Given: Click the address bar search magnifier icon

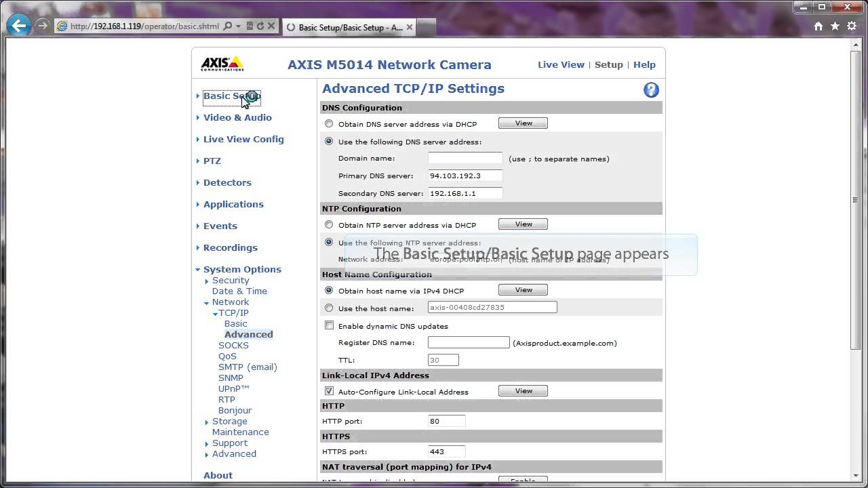Looking at the screenshot, I should click(228, 26).
